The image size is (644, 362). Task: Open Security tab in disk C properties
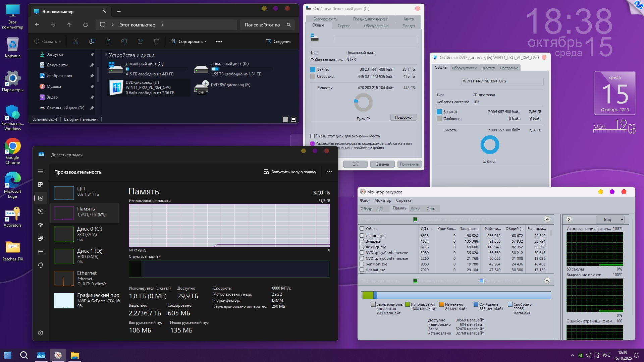click(325, 19)
